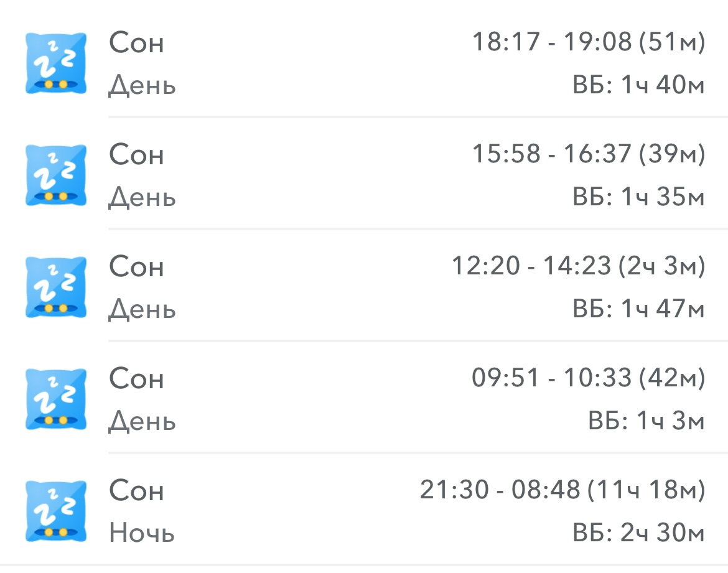Tap the pillow icon for the 15:58 sleep

coord(56,175)
